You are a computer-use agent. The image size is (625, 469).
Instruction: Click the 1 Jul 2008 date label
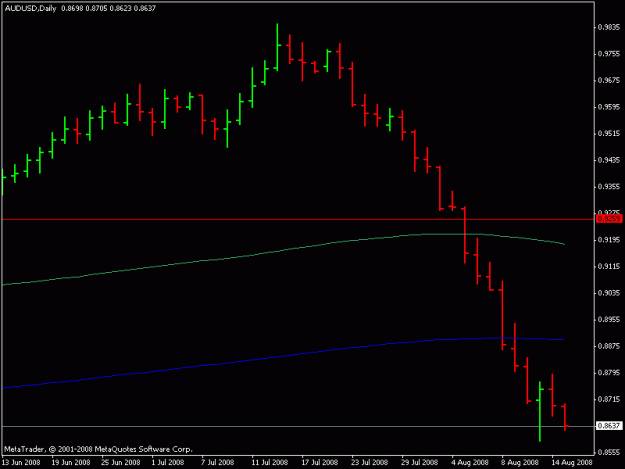click(168, 463)
